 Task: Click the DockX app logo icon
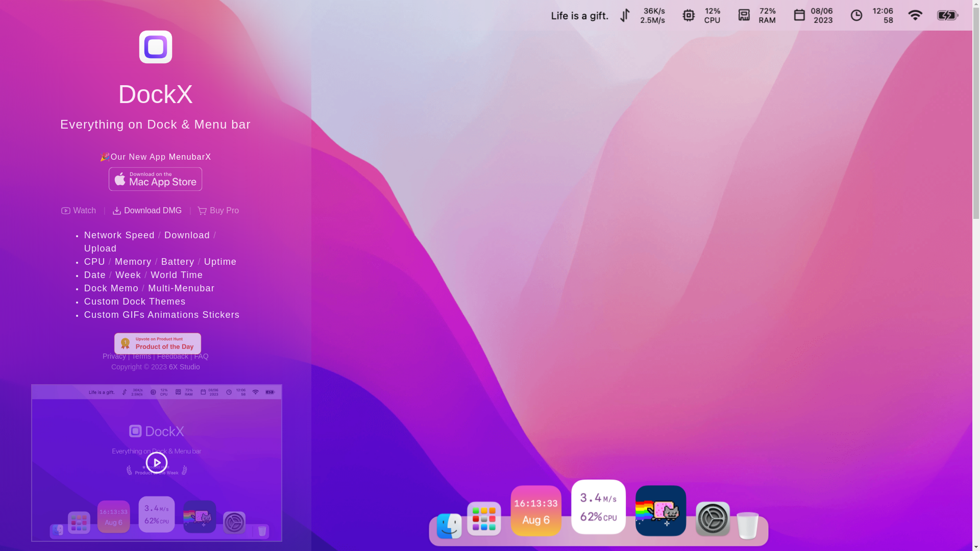click(156, 47)
